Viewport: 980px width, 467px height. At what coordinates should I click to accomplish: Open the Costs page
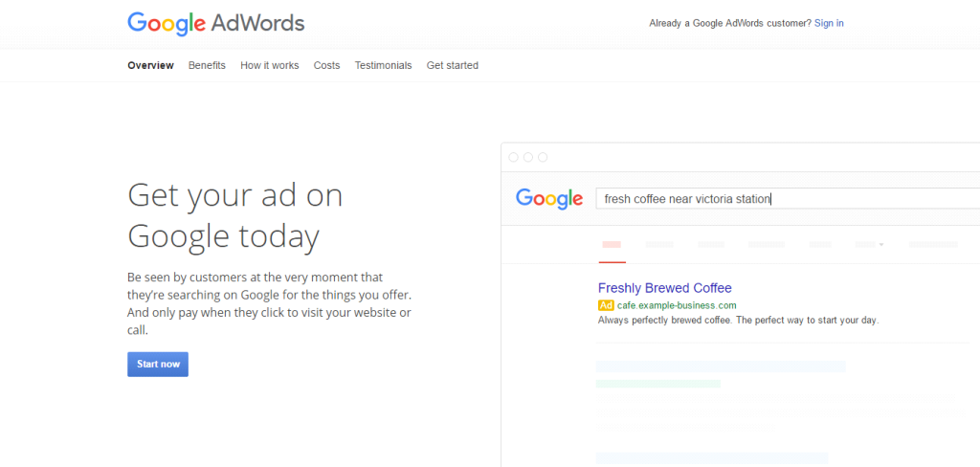[x=326, y=65]
